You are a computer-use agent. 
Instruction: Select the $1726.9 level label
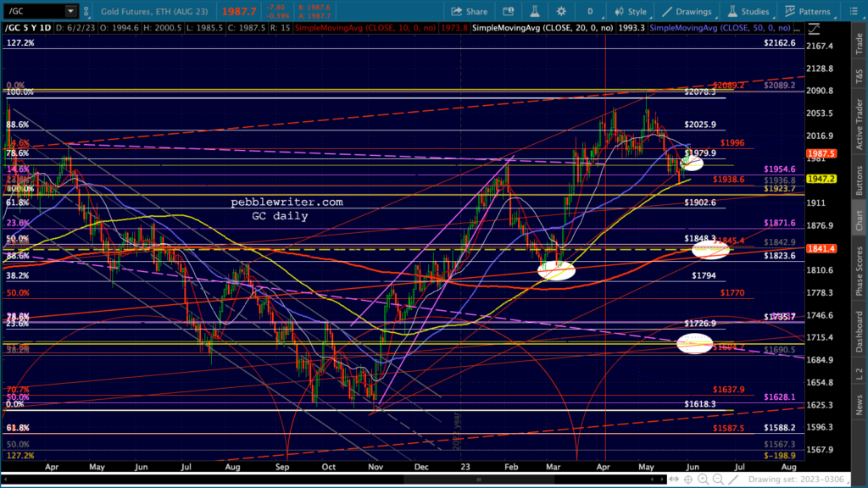[x=699, y=323]
